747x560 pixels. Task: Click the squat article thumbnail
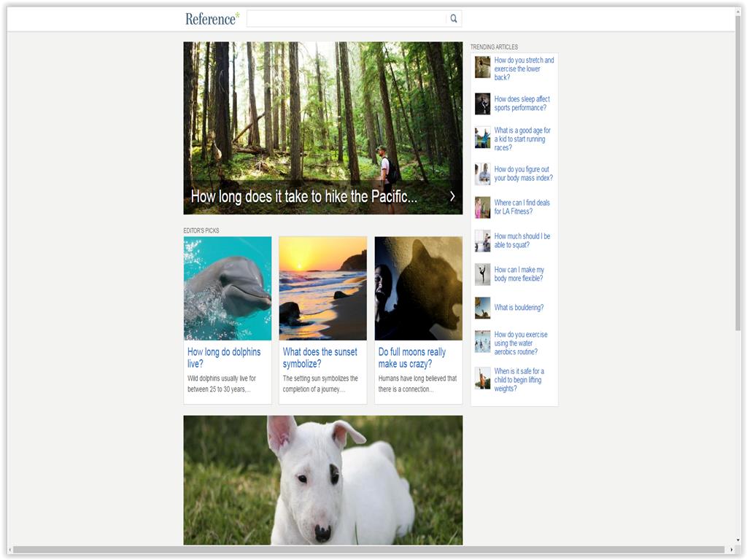point(483,241)
